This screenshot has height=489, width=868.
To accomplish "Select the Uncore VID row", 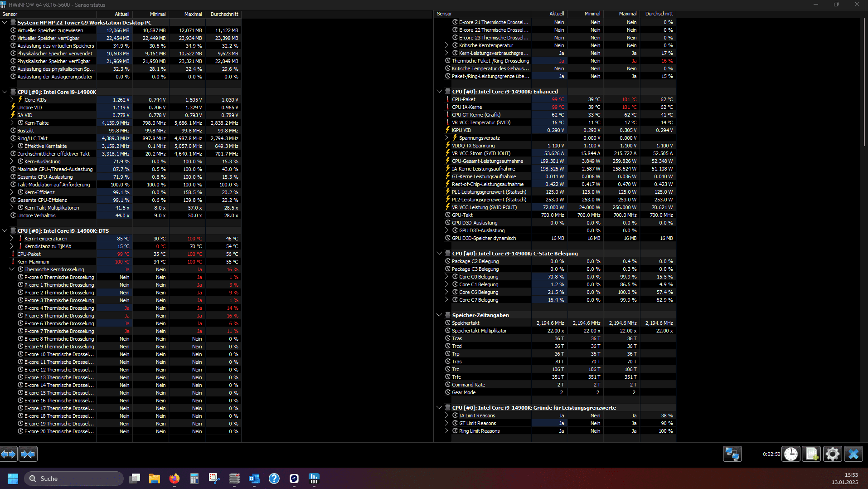I will [121, 108].
